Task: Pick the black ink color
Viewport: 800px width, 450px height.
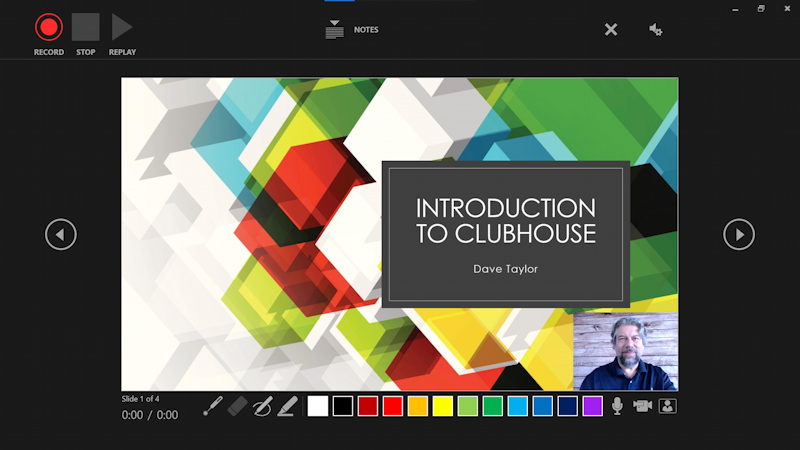Action: [x=342, y=406]
